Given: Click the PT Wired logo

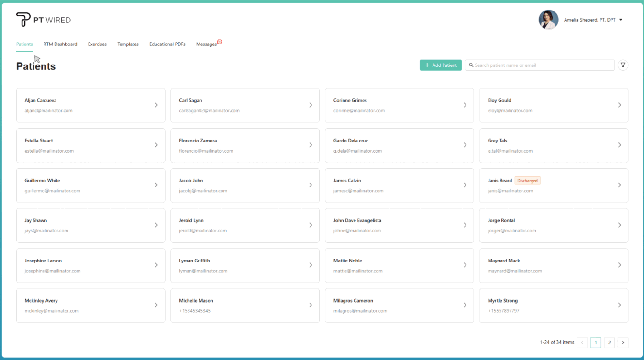Looking at the screenshot, I should 43,20.
